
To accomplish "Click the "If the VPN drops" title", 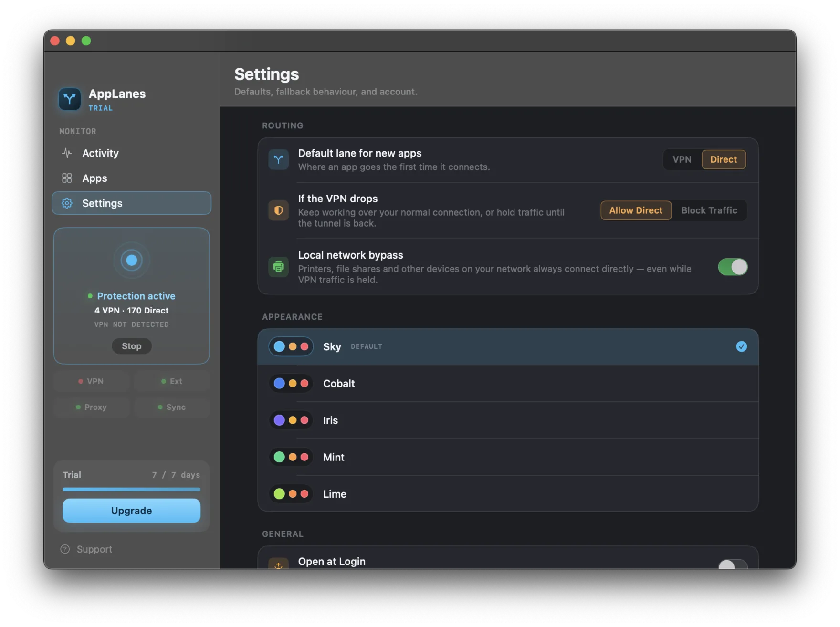I will tap(338, 199).
